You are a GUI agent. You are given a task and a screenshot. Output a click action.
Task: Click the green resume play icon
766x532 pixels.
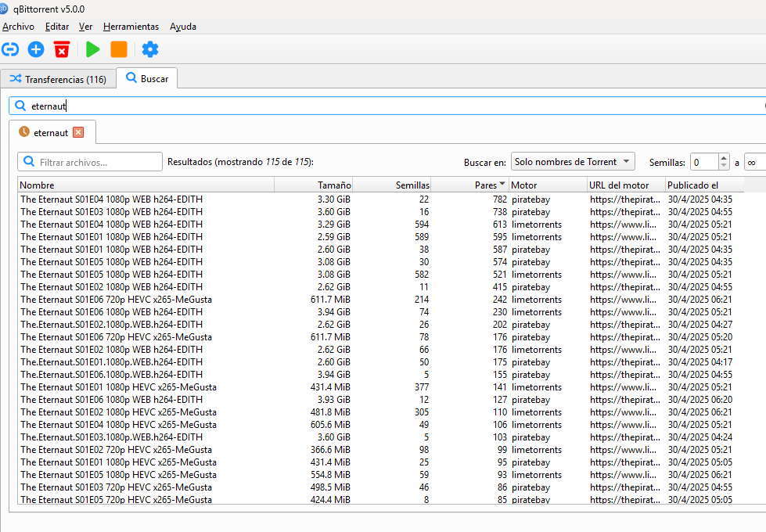point(93,49)
